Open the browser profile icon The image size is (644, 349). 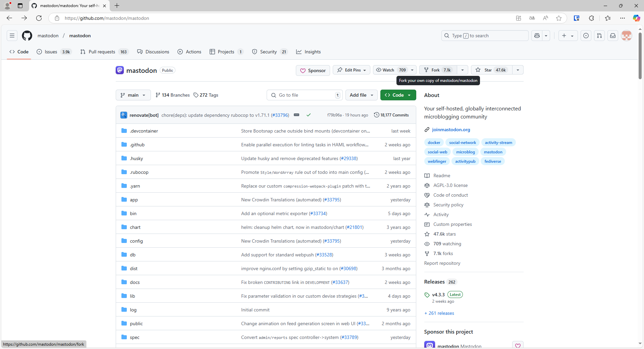click(7, 6)
